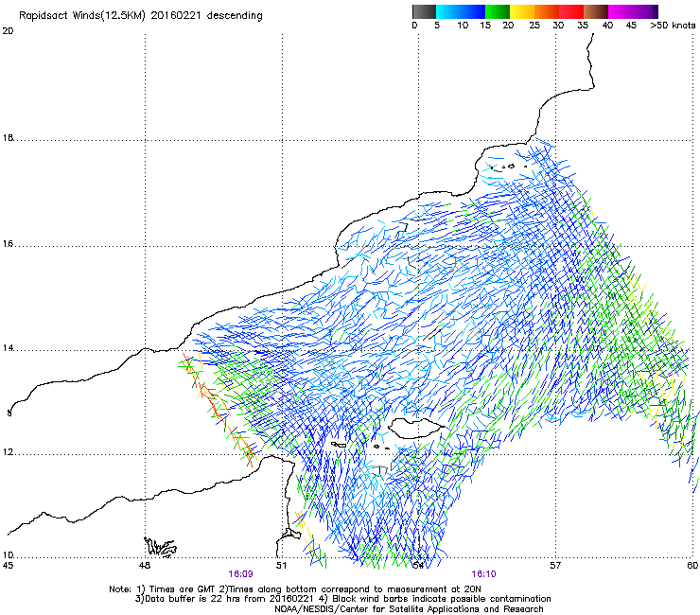Click the yellow 20-25 knots legend color

click(522, 11)
